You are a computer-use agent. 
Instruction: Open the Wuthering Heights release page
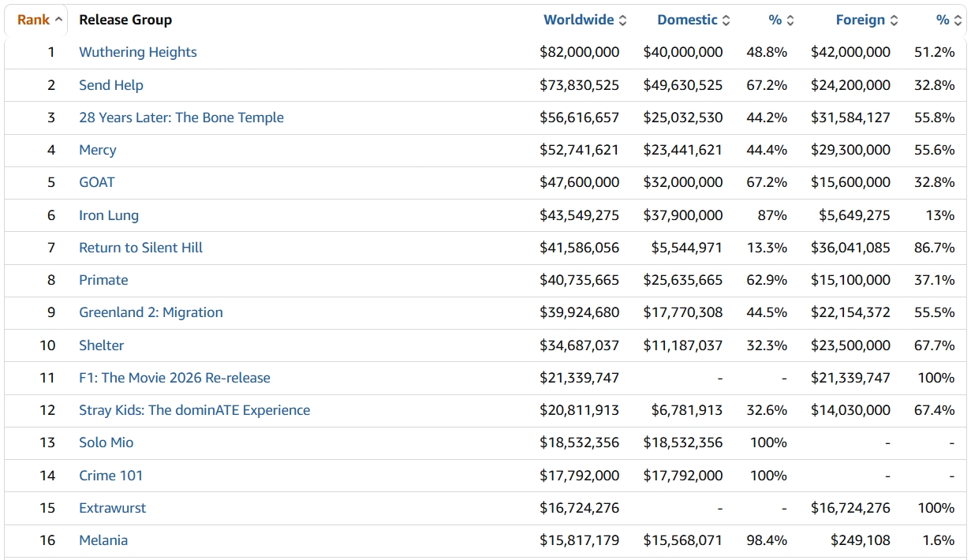pyautogui.click(x=137, y=52)
